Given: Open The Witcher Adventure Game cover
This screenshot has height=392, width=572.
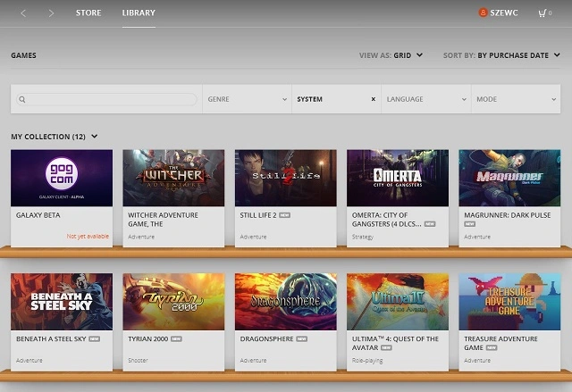Looking at the screenshot, I should 173,178.
